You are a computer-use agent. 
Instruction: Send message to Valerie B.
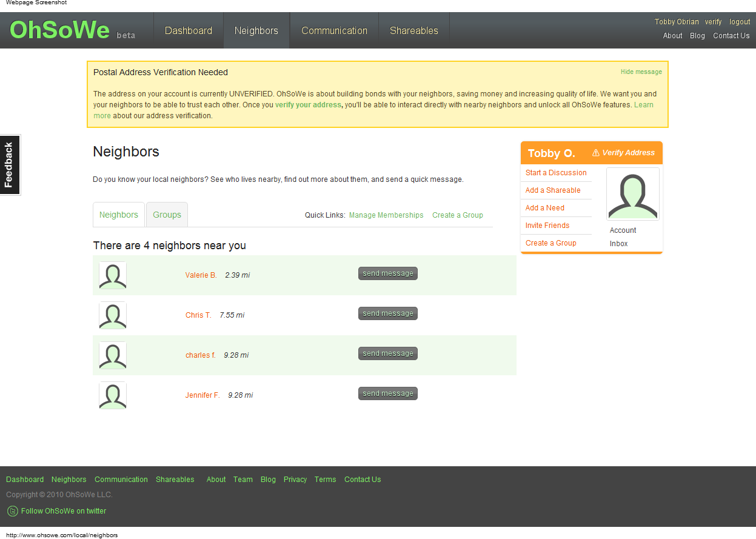[x=388, y=273]
